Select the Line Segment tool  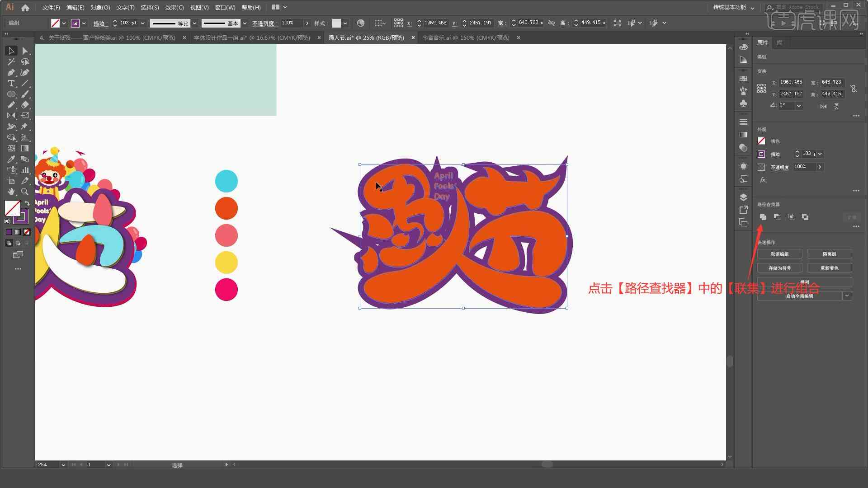(x=25, y=84)
